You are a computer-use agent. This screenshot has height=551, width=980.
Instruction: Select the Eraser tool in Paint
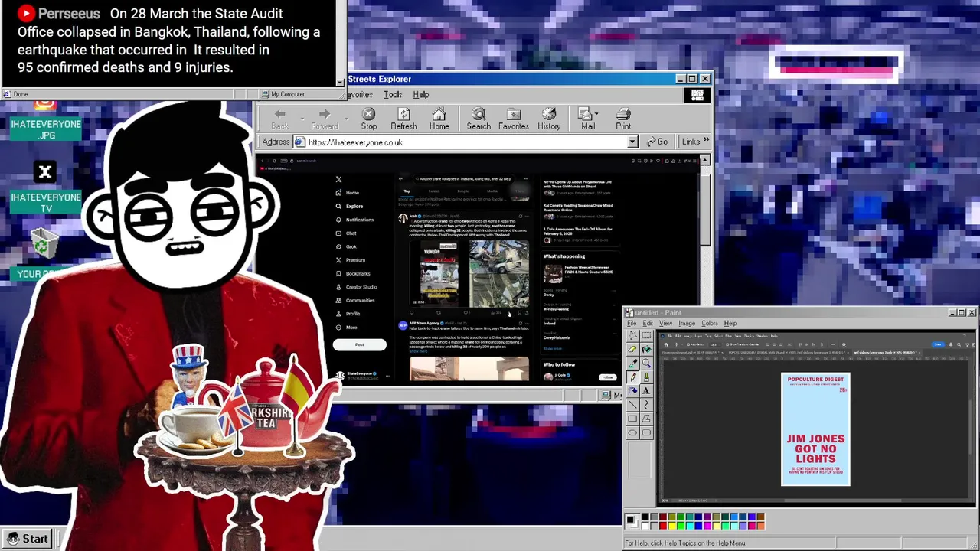[x=632, y=349]
